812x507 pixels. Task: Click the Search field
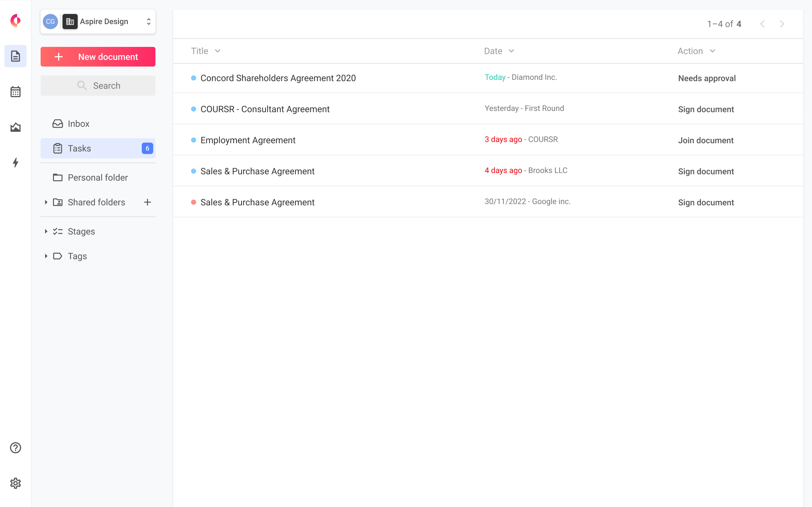point(98,86)
